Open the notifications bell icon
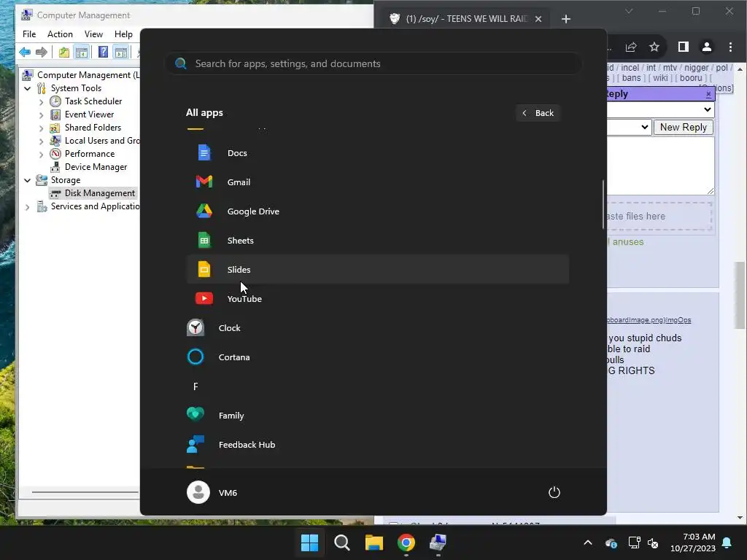Viewport: 747px width, 560px height. tap(727, 542)
